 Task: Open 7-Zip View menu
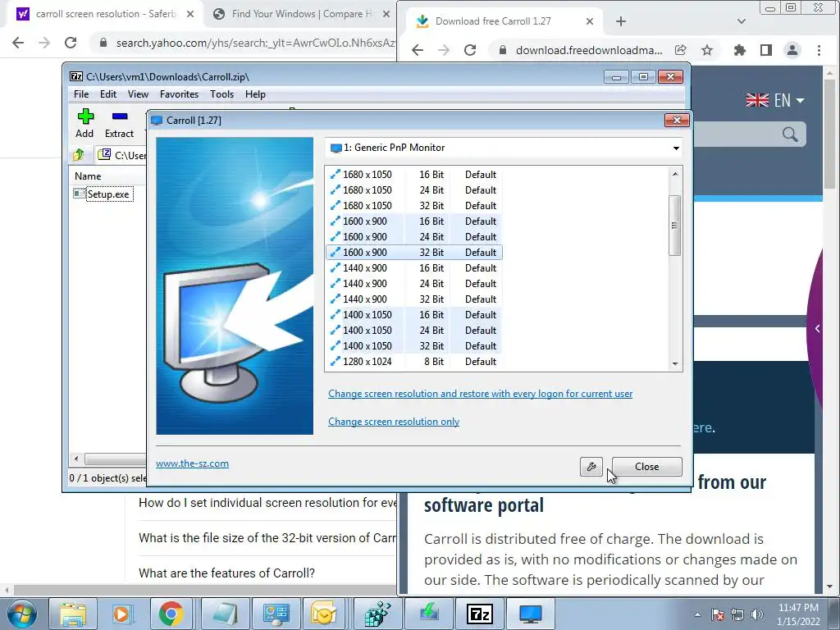138,94
